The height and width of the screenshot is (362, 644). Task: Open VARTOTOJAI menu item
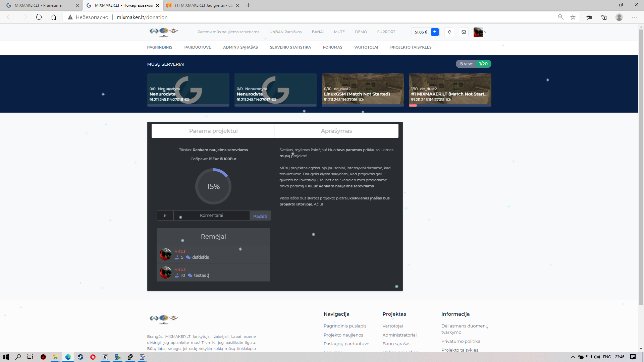pos(366,47)
